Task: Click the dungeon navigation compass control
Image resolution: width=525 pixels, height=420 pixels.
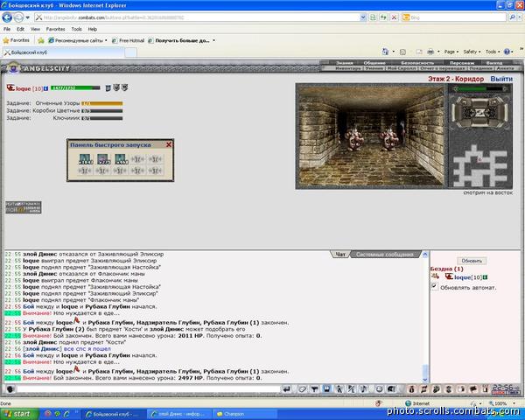Action: 480,113
